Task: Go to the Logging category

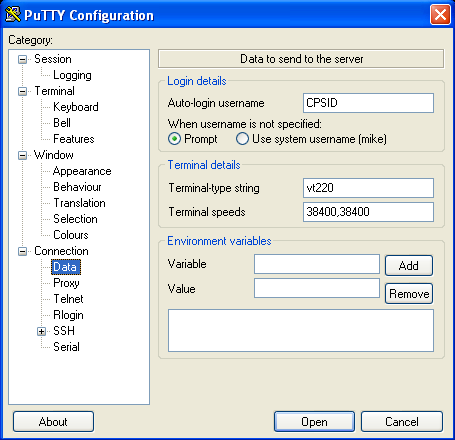Action: coord(72,75)
